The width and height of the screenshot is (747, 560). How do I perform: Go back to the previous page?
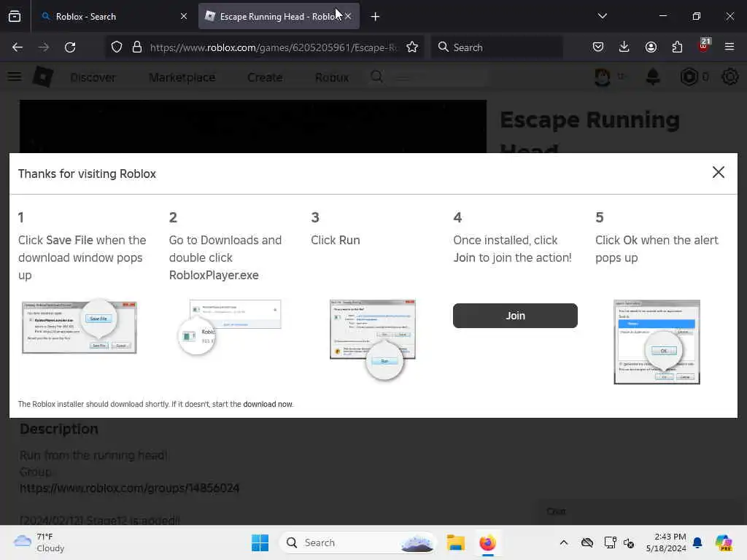pos(18,47)
